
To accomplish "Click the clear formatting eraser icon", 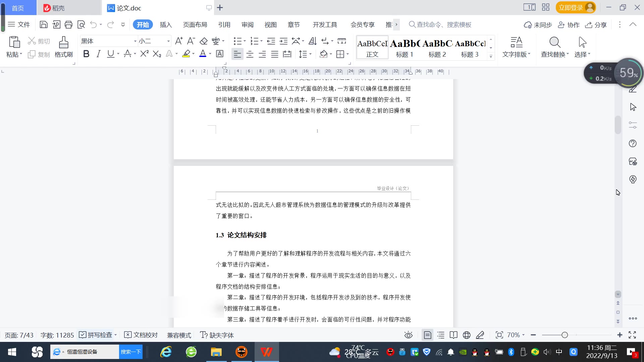I will coord(204,41).
